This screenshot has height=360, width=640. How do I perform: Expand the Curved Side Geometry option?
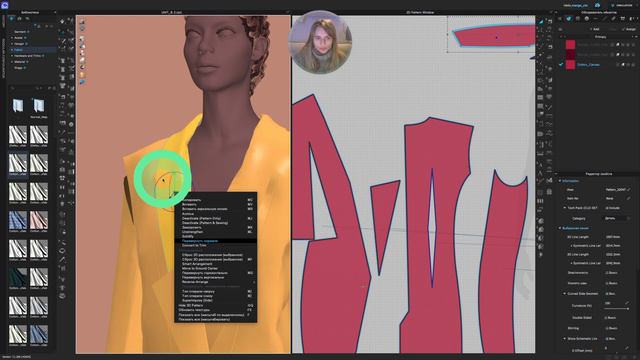tap(564, 293)
